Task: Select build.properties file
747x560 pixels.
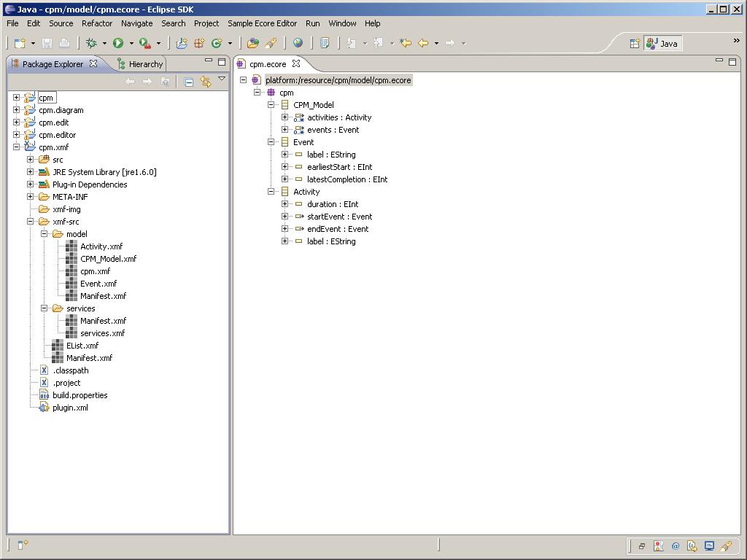Action: (80, 394)
